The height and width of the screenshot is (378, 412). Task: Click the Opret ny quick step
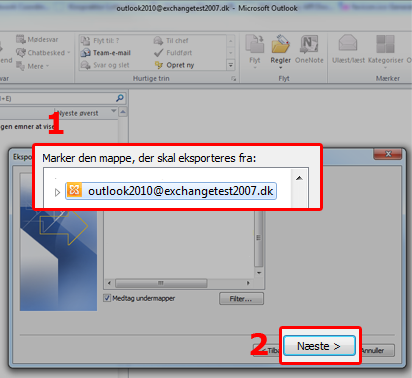pyautogui.click(x=174, y=65)
